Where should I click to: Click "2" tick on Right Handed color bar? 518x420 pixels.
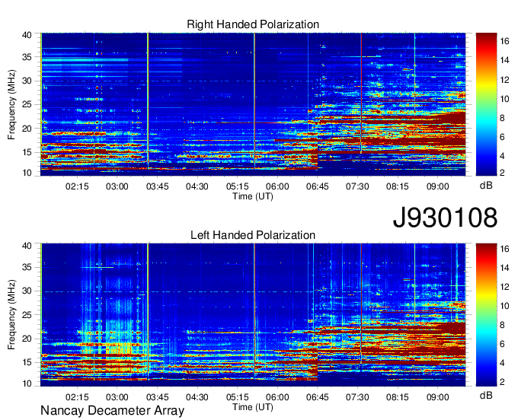[502, 173]
